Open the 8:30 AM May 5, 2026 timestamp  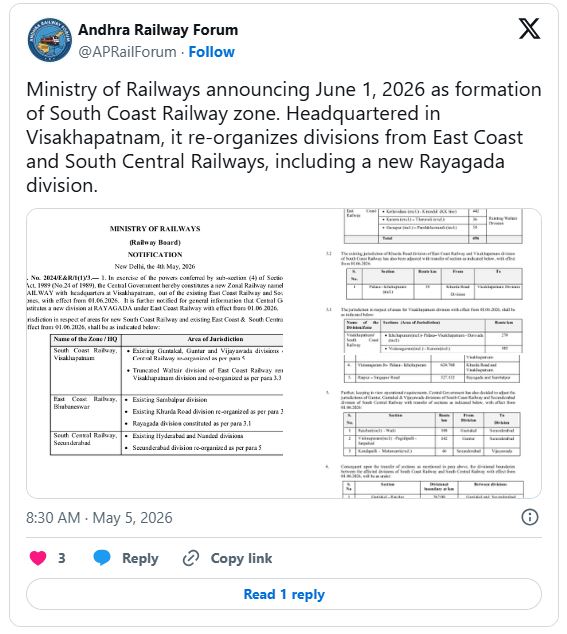pyautogui.click(x=99, y=518)
